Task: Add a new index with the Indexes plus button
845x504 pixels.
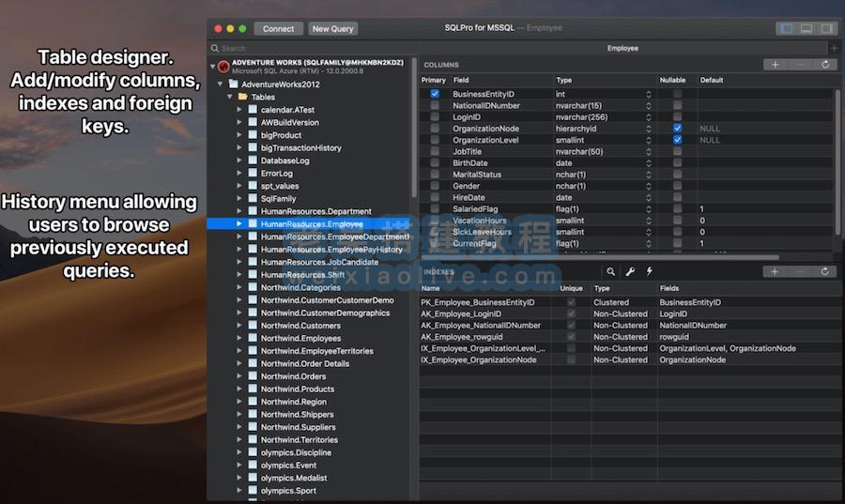Action: point(775,271)
